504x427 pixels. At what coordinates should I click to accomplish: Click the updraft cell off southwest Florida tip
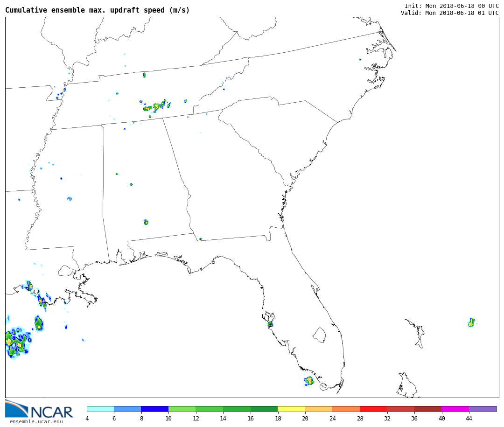pyautogui.click(x=309, y=381)
